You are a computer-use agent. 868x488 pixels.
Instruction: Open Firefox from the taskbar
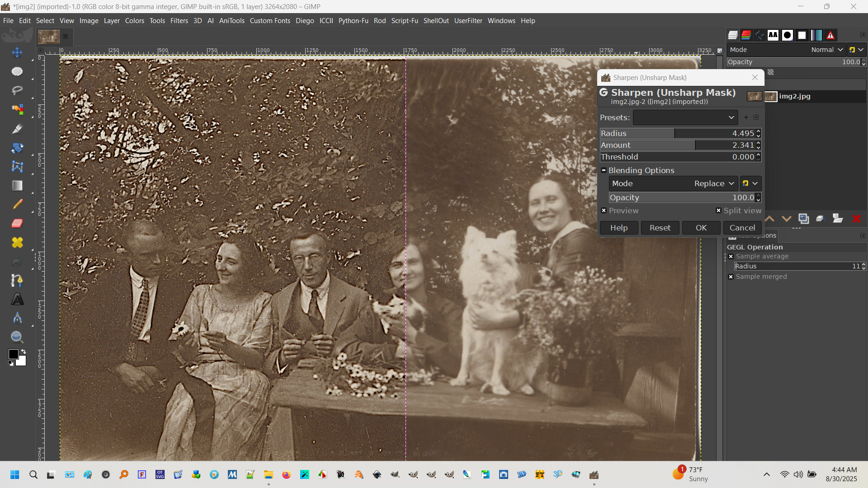click(x=286, y=474)
